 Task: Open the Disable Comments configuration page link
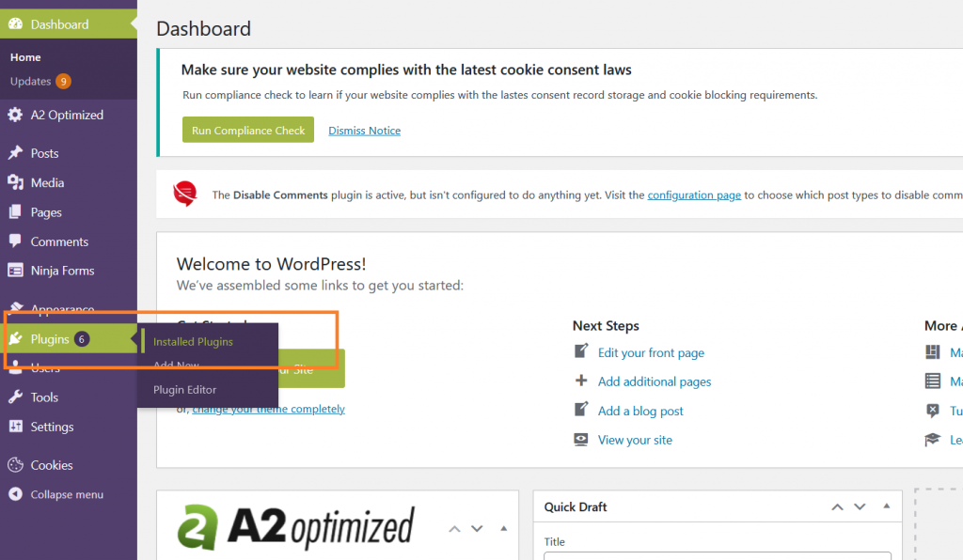(x=694, y=195)
